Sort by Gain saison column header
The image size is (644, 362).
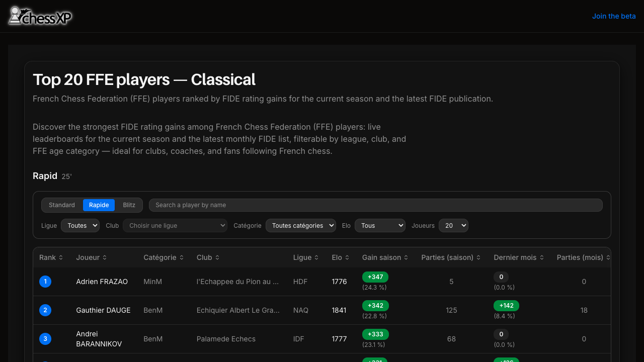pos(385,257)
